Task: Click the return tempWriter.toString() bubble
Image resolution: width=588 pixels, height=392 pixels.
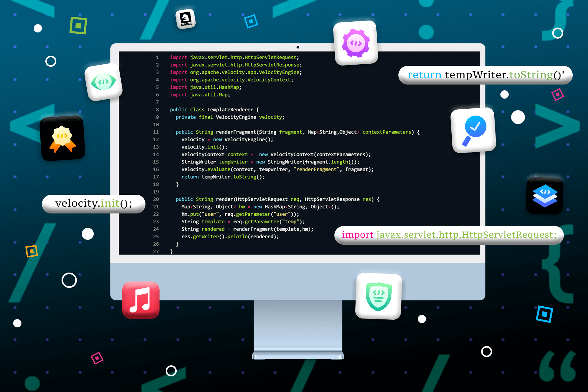Action: (485, 75)
